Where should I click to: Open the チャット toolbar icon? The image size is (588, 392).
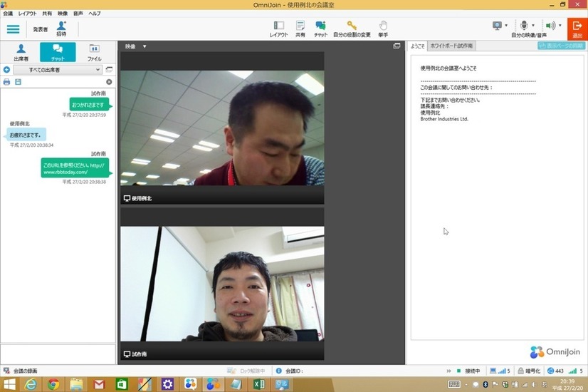[x=320, y=29]
